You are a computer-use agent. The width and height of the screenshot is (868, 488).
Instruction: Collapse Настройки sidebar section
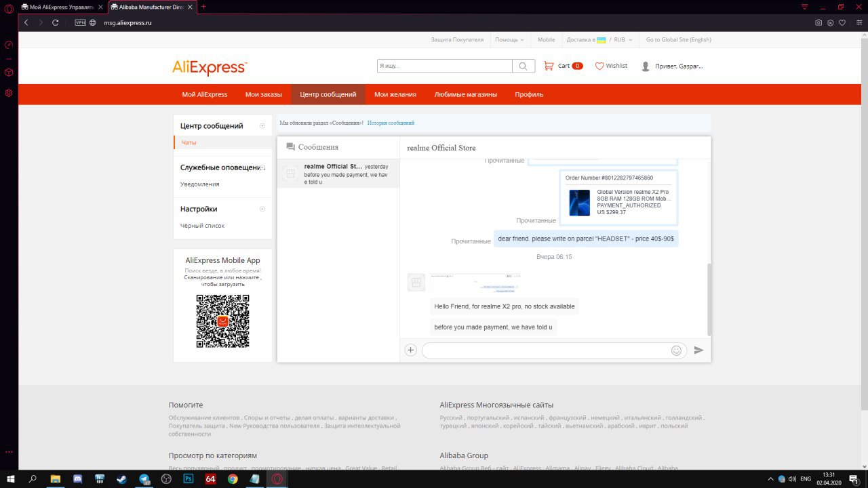[x=262, y=209]
